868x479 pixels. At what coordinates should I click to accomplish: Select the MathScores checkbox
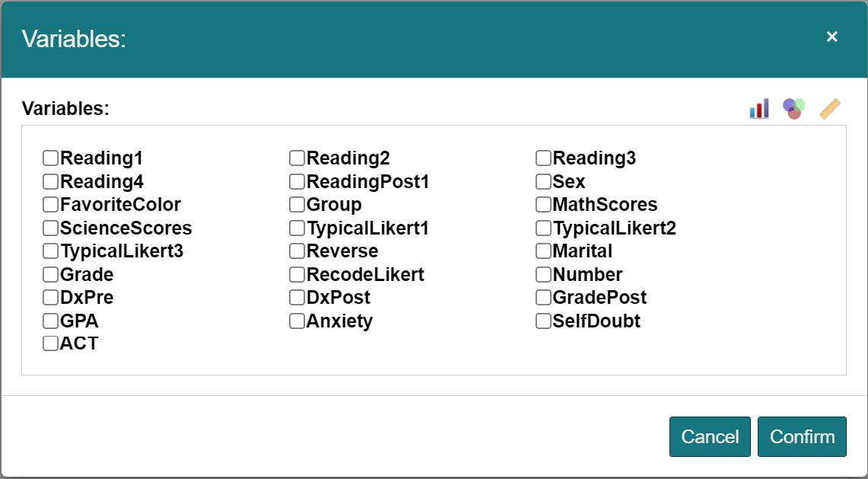[x=543, y=205]
